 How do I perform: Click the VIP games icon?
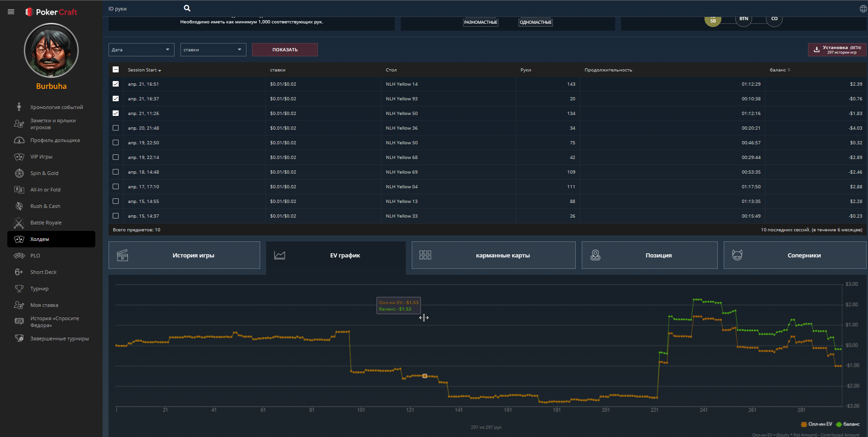pos(19,157)
